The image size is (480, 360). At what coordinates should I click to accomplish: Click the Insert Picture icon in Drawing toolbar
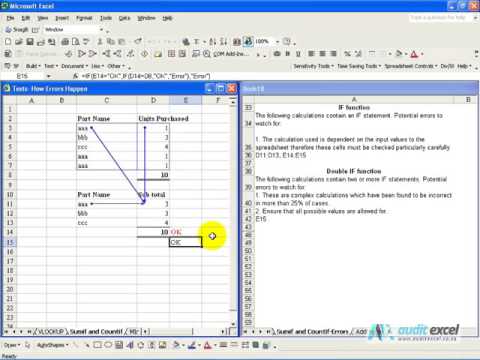pos(162,345)
